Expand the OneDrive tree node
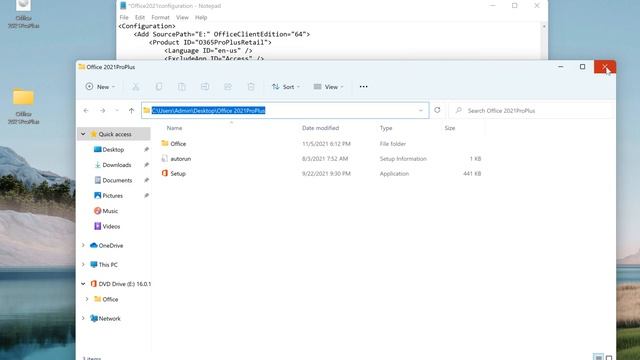The height and width of the screenshot is (360, 640). [83, 245]
